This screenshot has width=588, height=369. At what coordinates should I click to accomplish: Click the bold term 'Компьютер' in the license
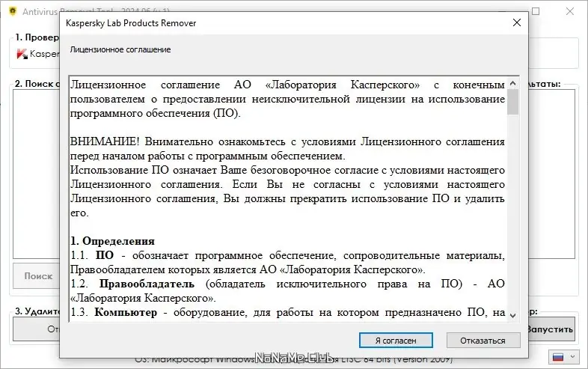click(126, 312)
